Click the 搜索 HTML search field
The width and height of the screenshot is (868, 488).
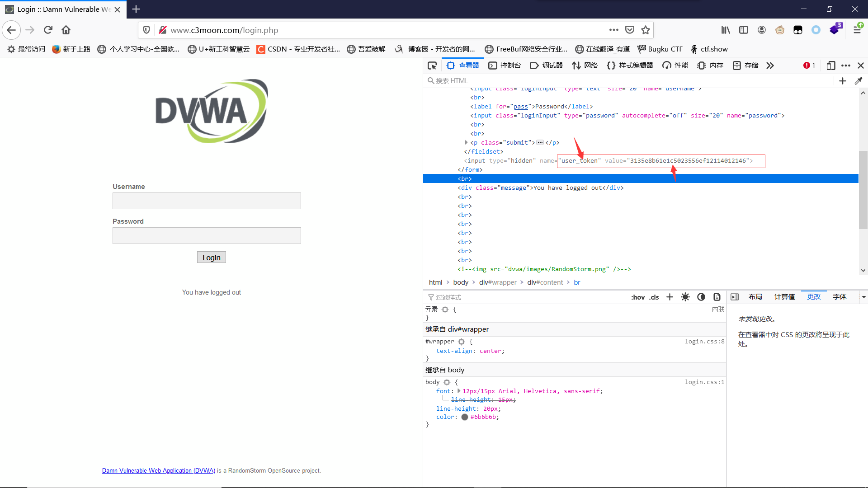[628, 81]
